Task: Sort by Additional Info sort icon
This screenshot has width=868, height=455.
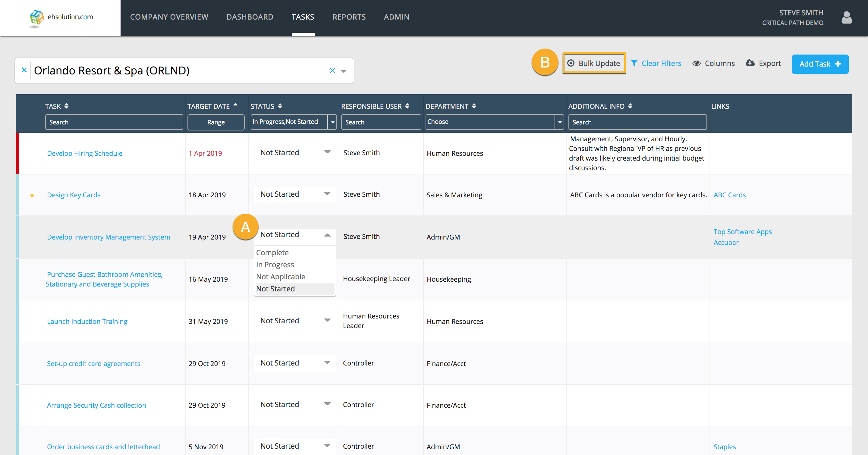Action: click(x=630, y=106)
